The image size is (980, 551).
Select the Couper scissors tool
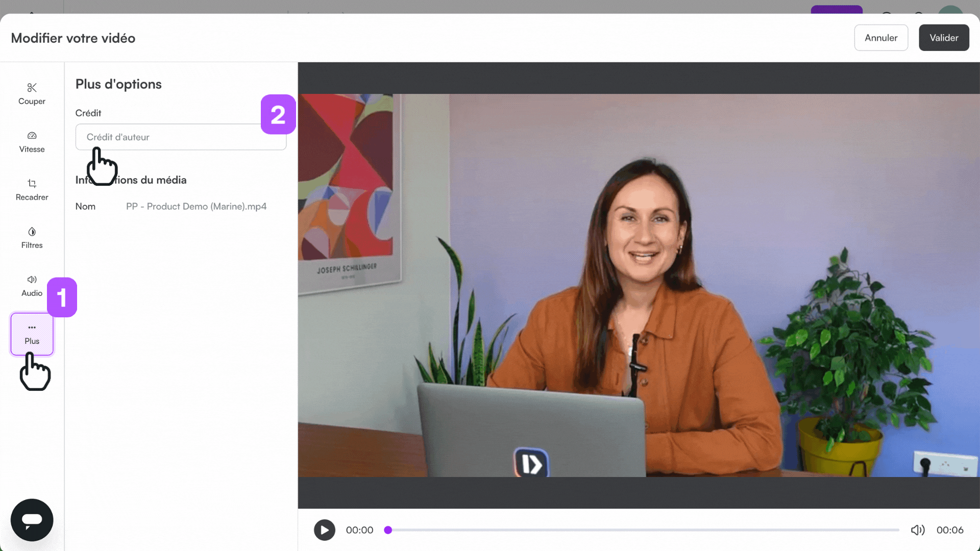[31, 94]
